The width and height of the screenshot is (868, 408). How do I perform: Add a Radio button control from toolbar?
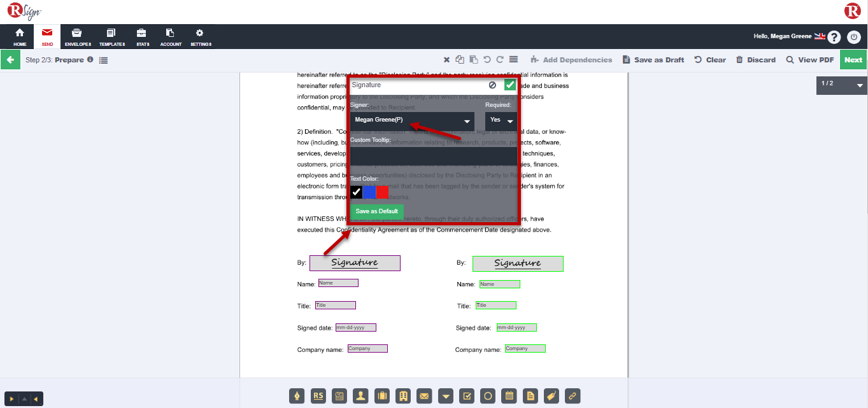[x=488, y=396]
